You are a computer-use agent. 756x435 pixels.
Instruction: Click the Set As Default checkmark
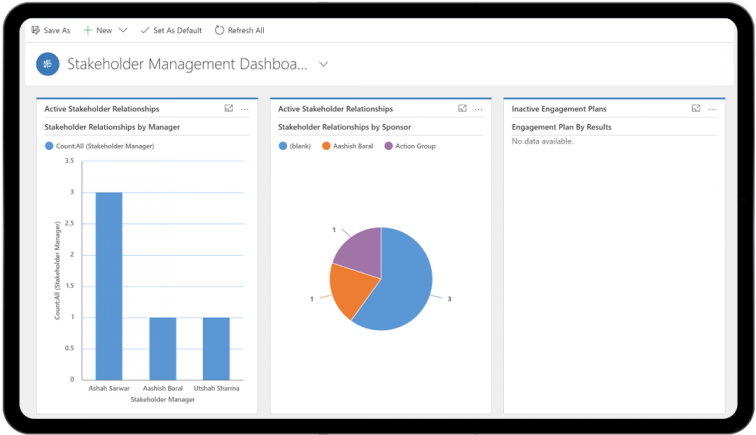click(x=145, y=31)
